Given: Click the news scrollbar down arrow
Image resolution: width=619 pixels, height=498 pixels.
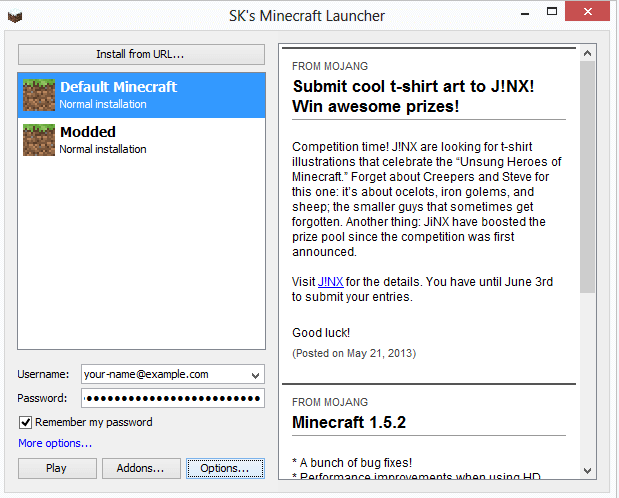Looking at the screenshot, I should pos(587,470).
